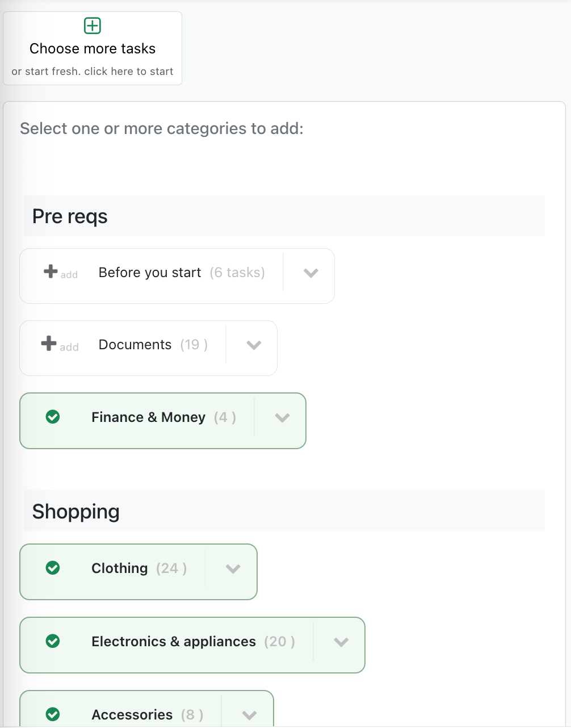Screen dimensions: 571x728
Task: Toggle Electronics & appliances checkmark off
Action: (53, 641)
